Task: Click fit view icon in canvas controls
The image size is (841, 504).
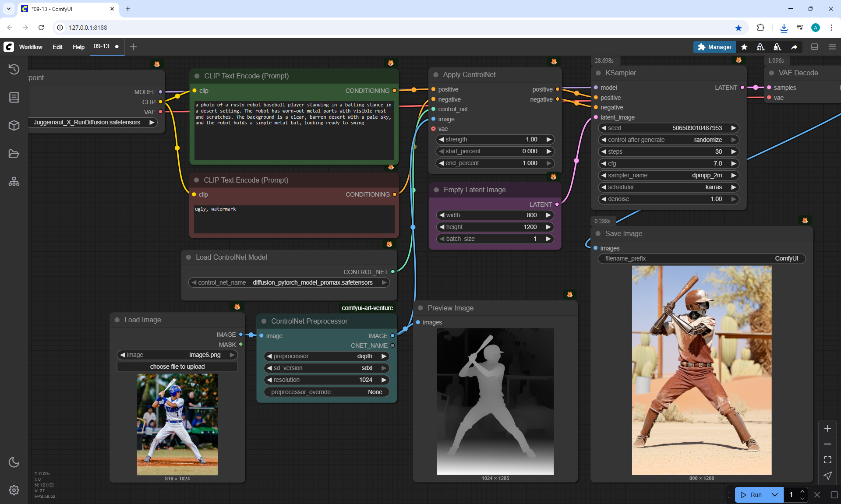Action: tap(827, 460)
